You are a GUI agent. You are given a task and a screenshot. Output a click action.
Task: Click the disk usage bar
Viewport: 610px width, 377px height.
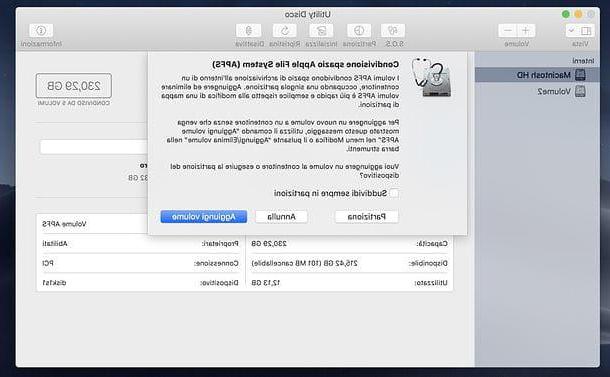(x=94, y=147)
